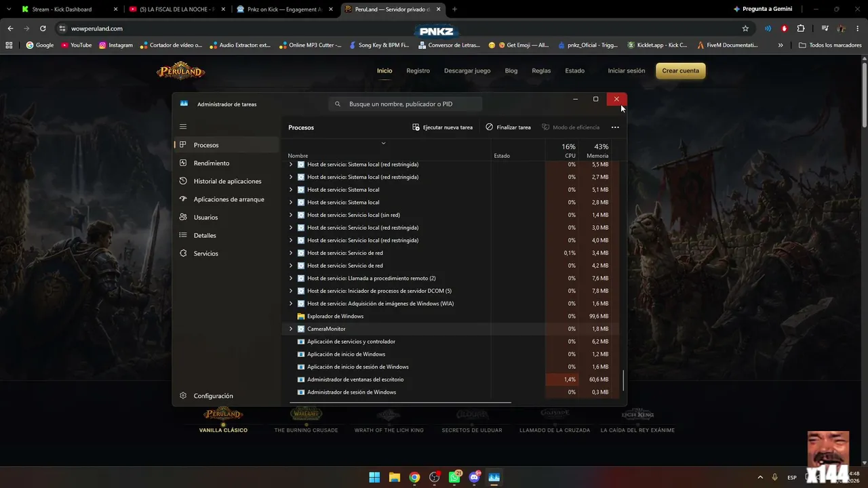The width and height of the screenshot is (868, 488).
Task: Reload the wowperuland.com page
Action: [43, 28]
